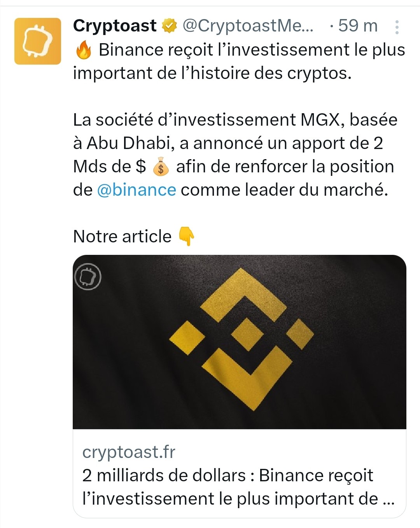Open the @CryptoastMe... handle
Screen dimensions: 420x528
click(x=248, y=26)
